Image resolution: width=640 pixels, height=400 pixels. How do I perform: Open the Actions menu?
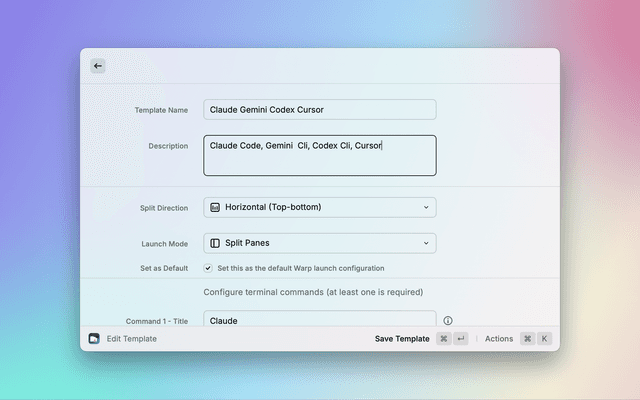click(498, 339)
